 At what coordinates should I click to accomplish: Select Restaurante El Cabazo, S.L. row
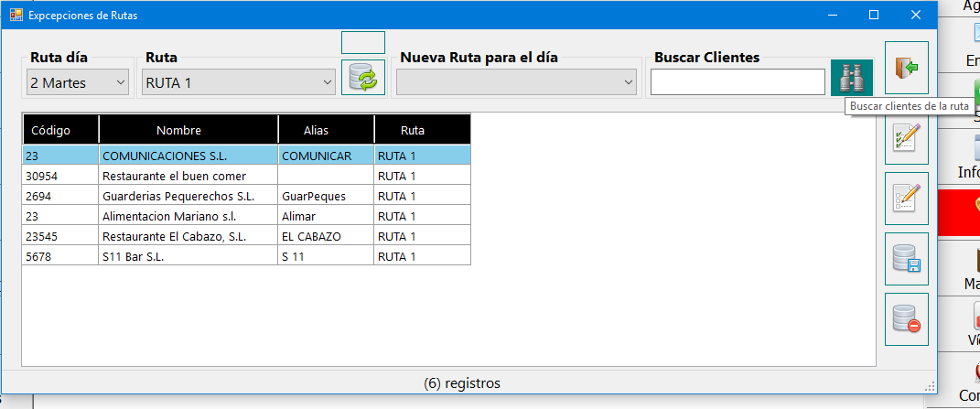pos(246,236)
